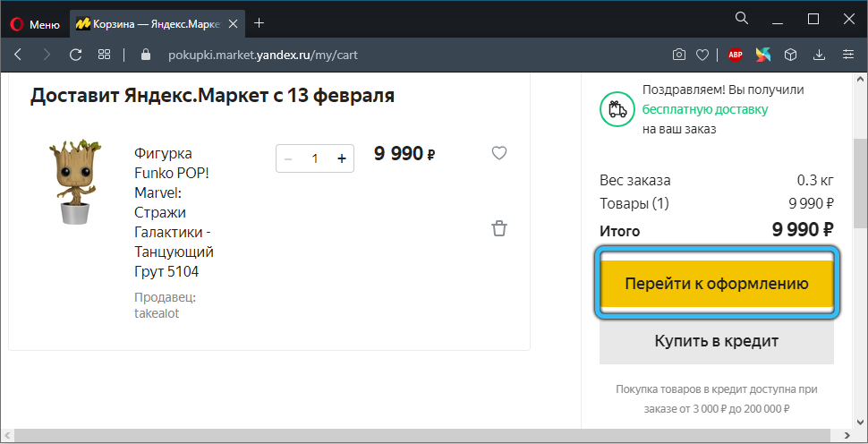Open the Speed Dial start page
The width and height of the screenshot is (868, 444).
pos(104,55)
